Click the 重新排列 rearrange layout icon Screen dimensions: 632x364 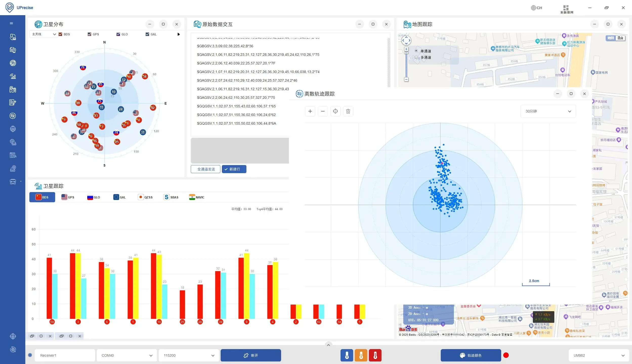[x=566, y=8]
